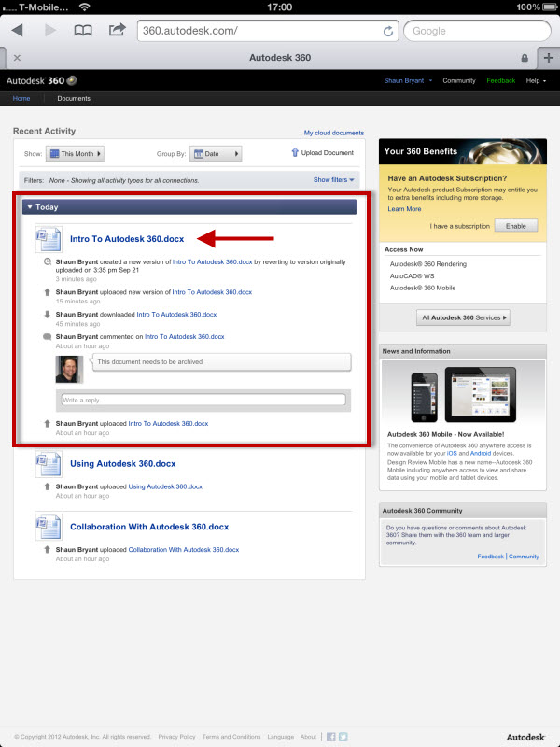Reload the page with refresh icon
Viewport: 560px width, 747px height.
388,31
